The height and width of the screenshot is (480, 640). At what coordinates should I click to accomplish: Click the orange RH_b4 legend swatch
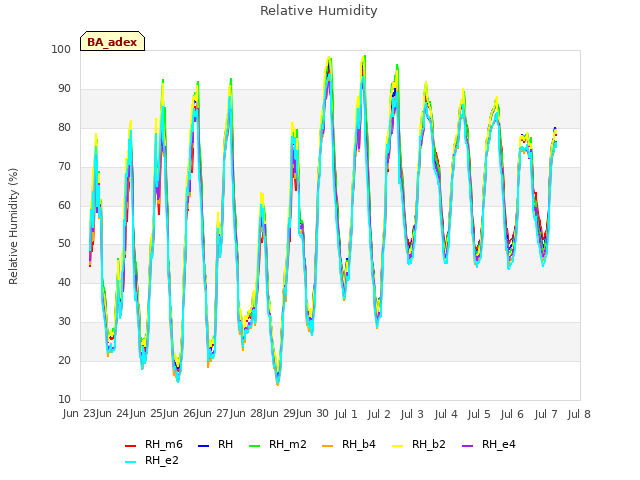tap(327, 445)
